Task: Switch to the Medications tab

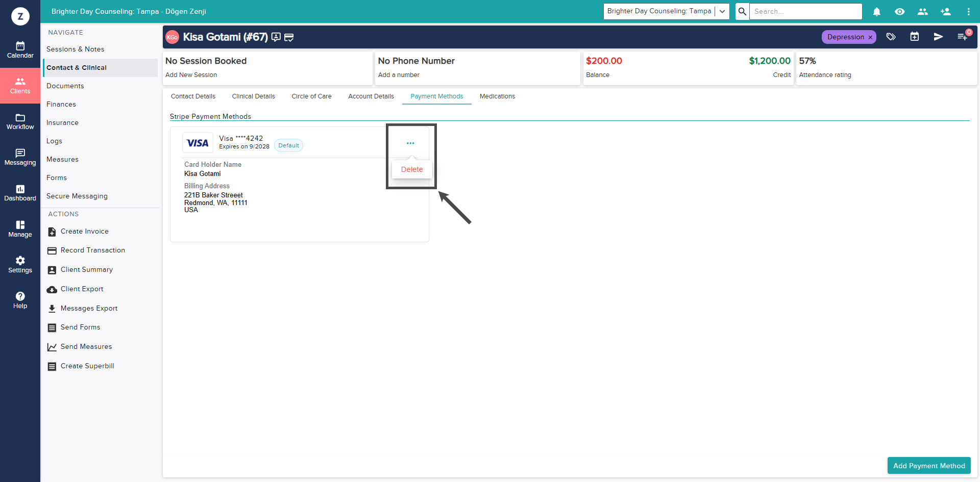Action: coord(497,96)
